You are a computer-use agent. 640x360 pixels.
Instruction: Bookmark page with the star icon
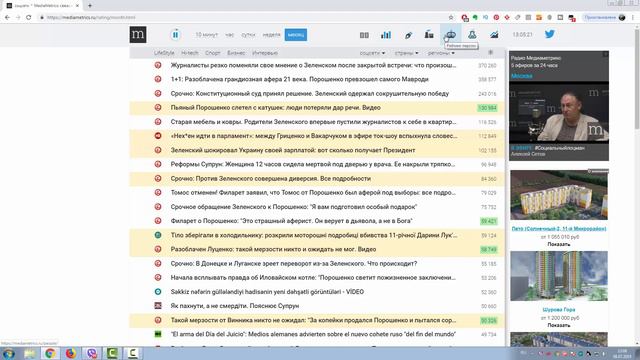(x=451, y=17)
